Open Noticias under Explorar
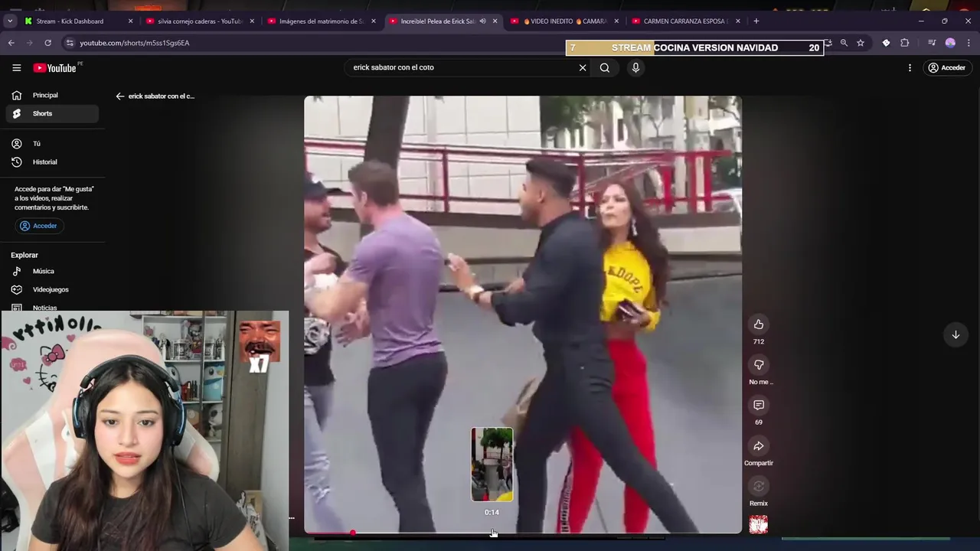Viewport: 980px width, 551px height. (52, 307)
